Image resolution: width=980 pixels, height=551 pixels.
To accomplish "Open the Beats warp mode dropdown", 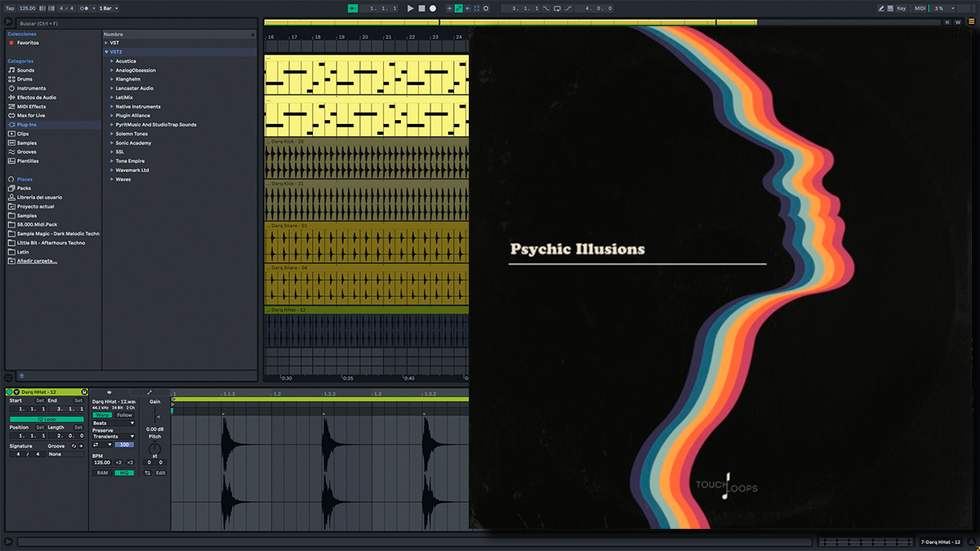I will [114, 423].
